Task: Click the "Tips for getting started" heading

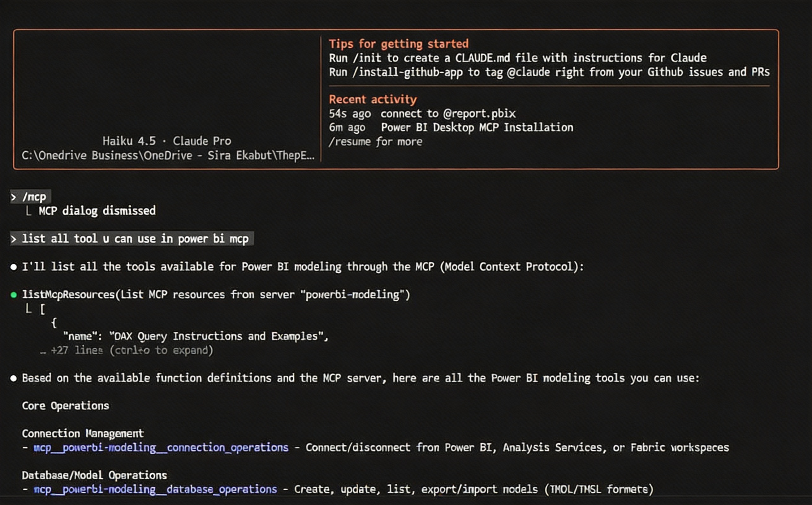Action: [x=399, y=44]
